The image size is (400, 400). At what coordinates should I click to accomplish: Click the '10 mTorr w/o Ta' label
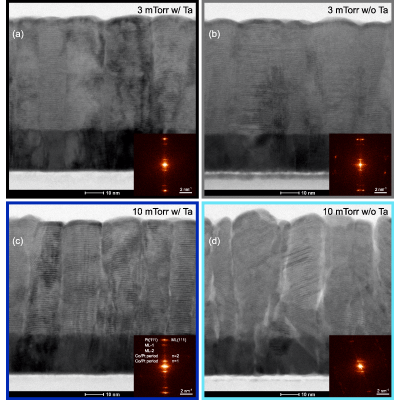click(355, 212)
